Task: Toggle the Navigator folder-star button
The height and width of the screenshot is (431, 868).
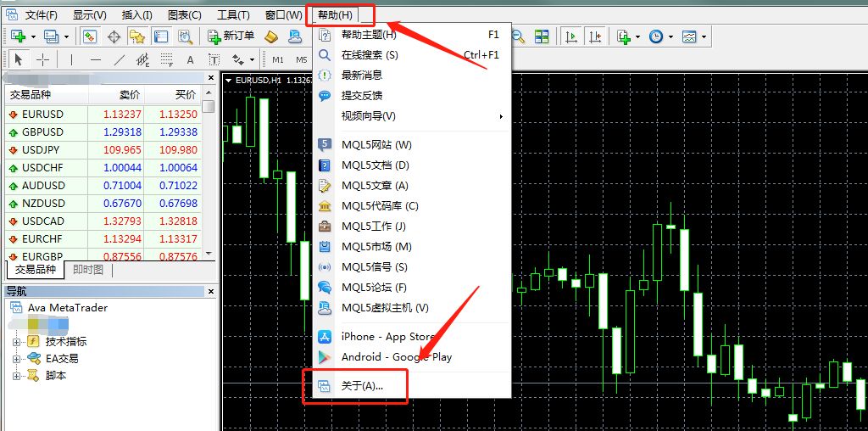Action: tap(136, 36)
